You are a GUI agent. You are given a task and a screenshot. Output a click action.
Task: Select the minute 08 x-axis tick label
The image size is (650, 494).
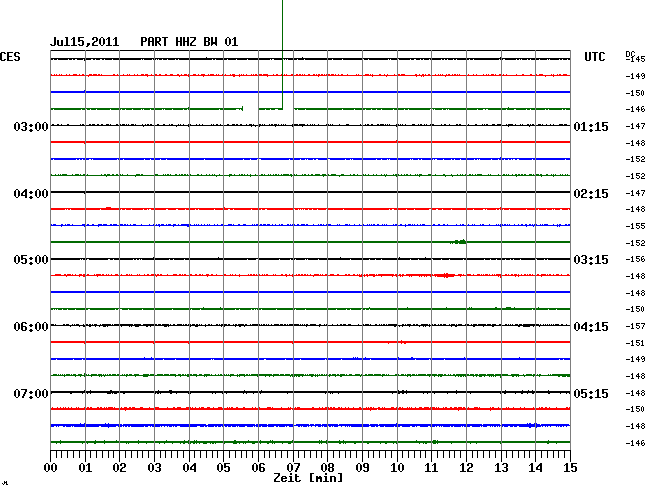point(327,467)
